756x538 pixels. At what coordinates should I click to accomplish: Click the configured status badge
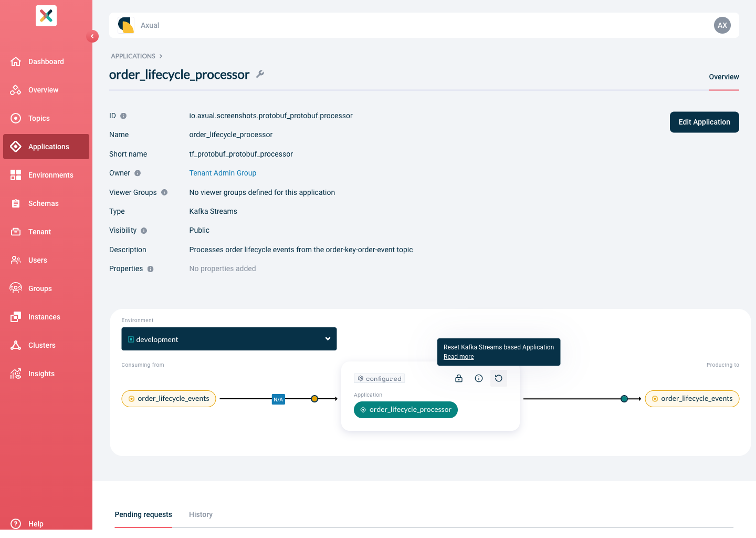coord(380,378)
